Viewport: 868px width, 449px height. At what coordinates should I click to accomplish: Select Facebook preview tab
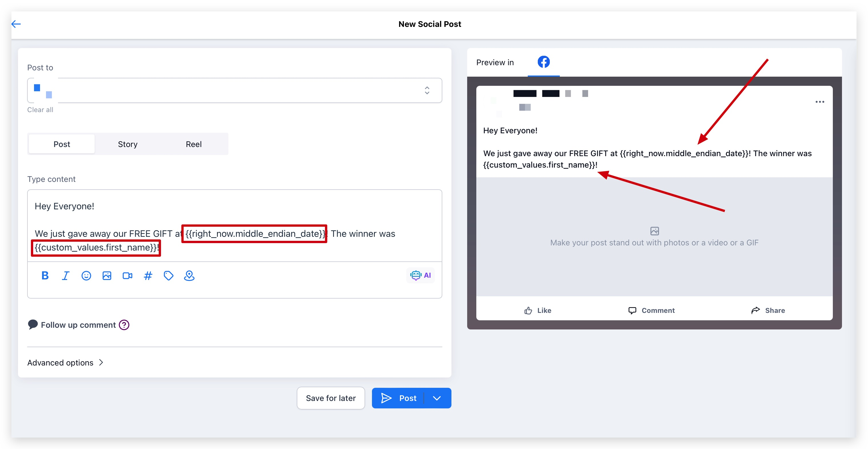click(x=543, y=62)
